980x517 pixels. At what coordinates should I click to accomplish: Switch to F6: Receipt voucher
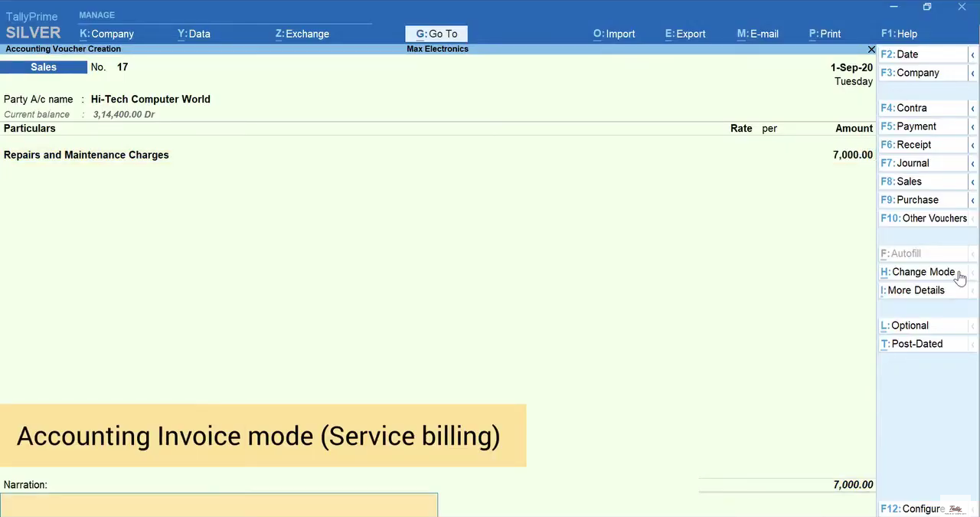tap(923, 145)
